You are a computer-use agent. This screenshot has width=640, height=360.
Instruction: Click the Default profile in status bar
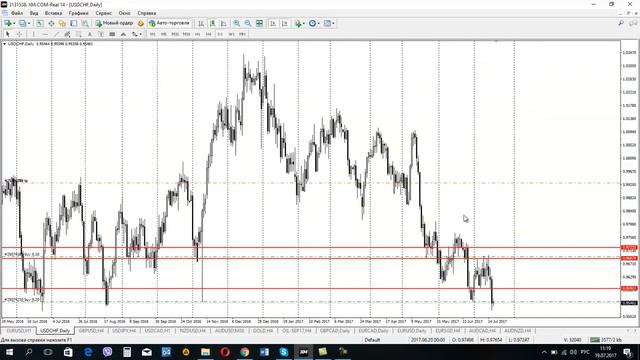pos(372,340)
